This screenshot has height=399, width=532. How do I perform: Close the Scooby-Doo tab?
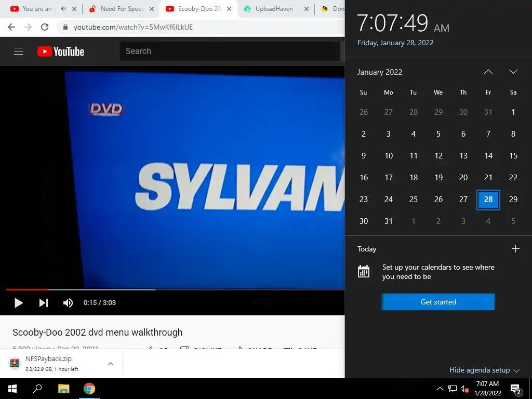coord(229,9)
